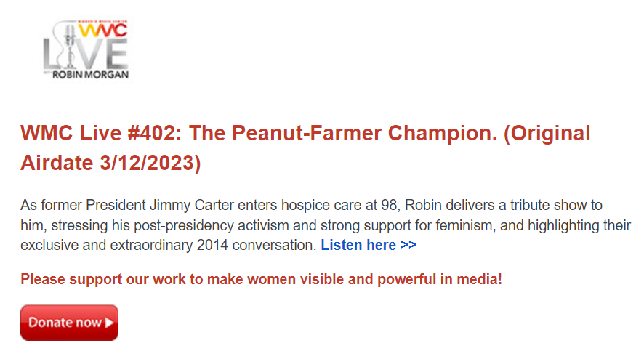Click the red 'Please support our work' text

click(x=261, y=279)
